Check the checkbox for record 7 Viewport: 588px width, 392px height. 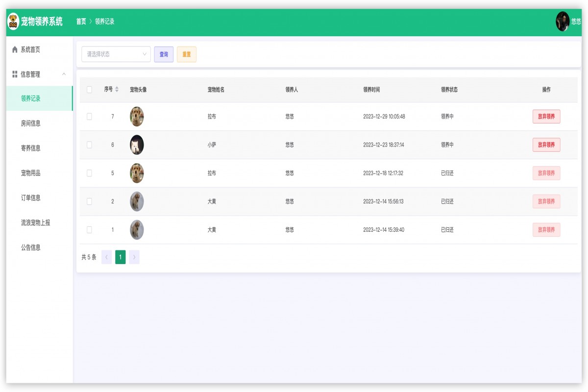pyautogui.click(x=90, y=116)
